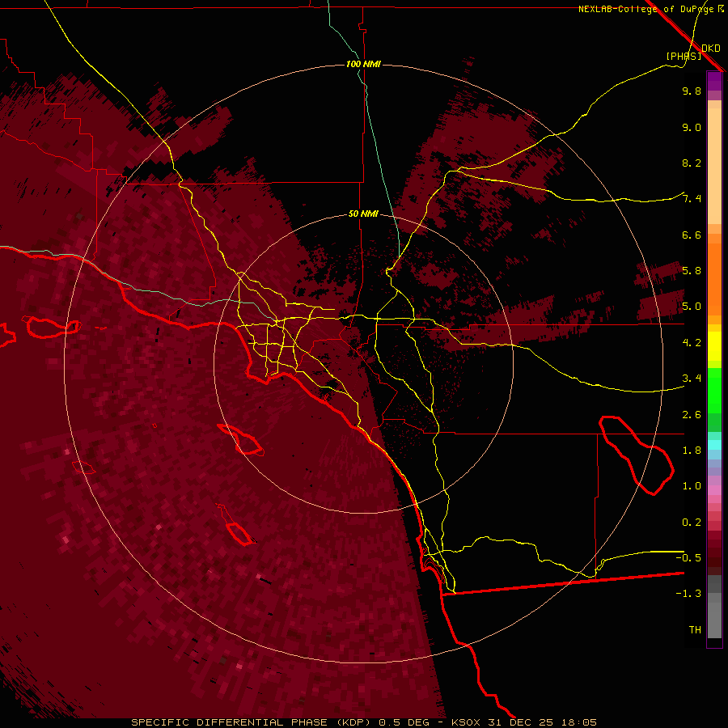Image resolution: width=728 pixels, height=728 pixels.
Task: Click the 9.8 scale value
Action: click(692, 91)
